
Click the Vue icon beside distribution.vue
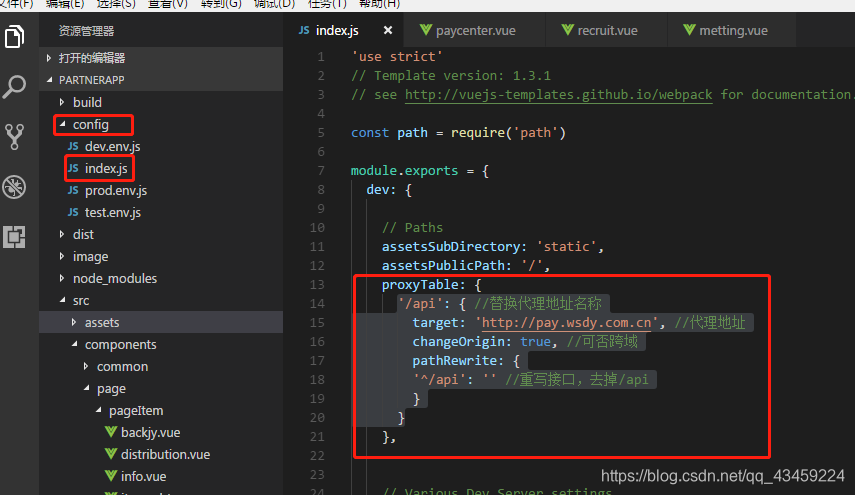(111, 454)
